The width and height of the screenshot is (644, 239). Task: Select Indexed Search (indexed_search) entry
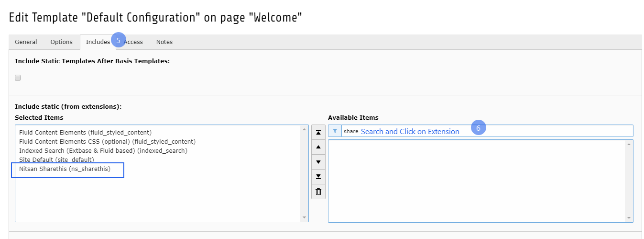coord(103,150)
